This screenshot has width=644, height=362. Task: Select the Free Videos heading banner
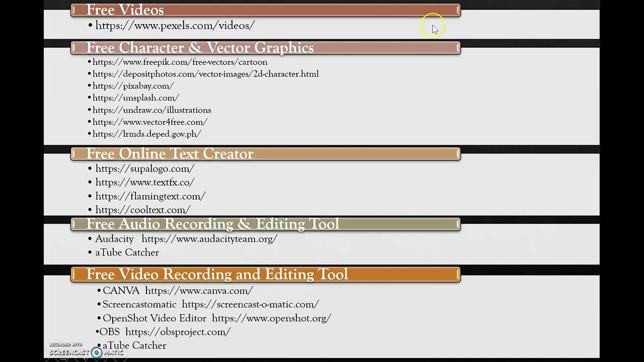point(266,10)
